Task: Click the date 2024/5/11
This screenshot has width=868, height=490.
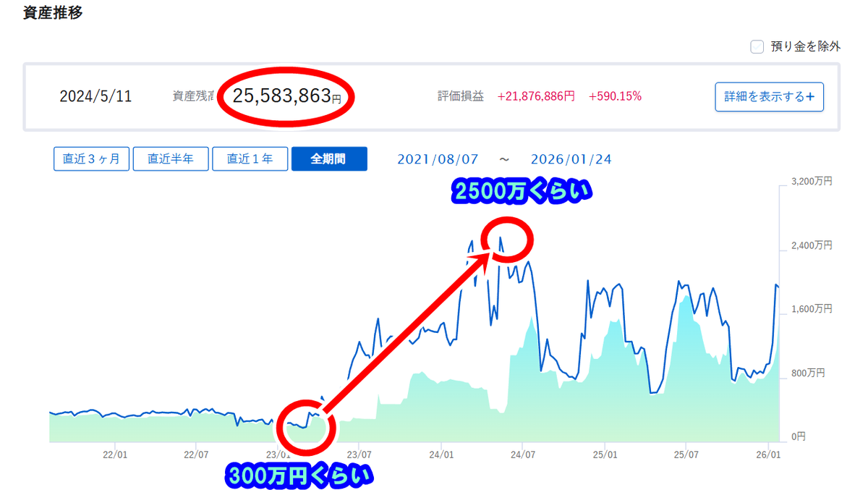Action: pyautogui.click(x=95, y=96)
